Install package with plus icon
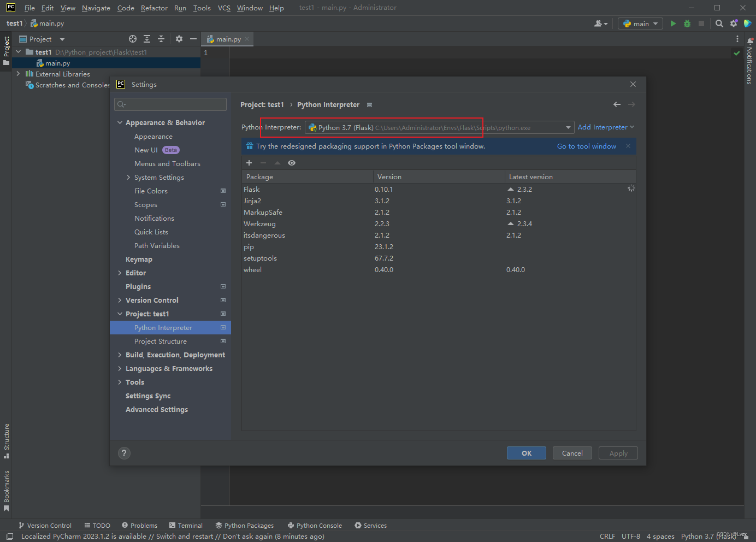The height and width of the screenshot is (542, 756). click(249, 163)
